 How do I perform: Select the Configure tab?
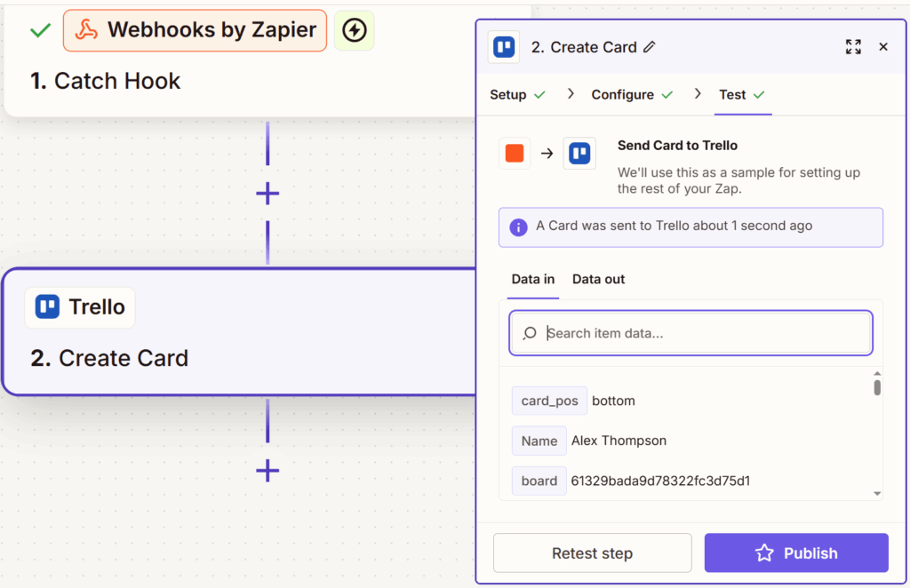[624, 94]
